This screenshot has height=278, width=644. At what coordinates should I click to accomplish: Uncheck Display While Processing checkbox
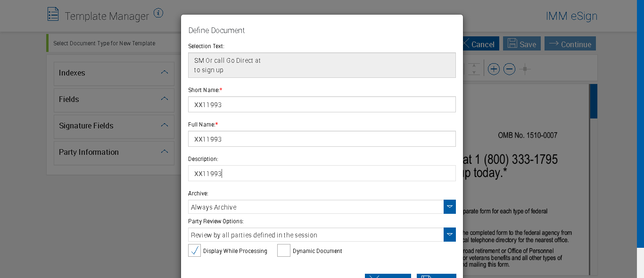tap(194, 251)
